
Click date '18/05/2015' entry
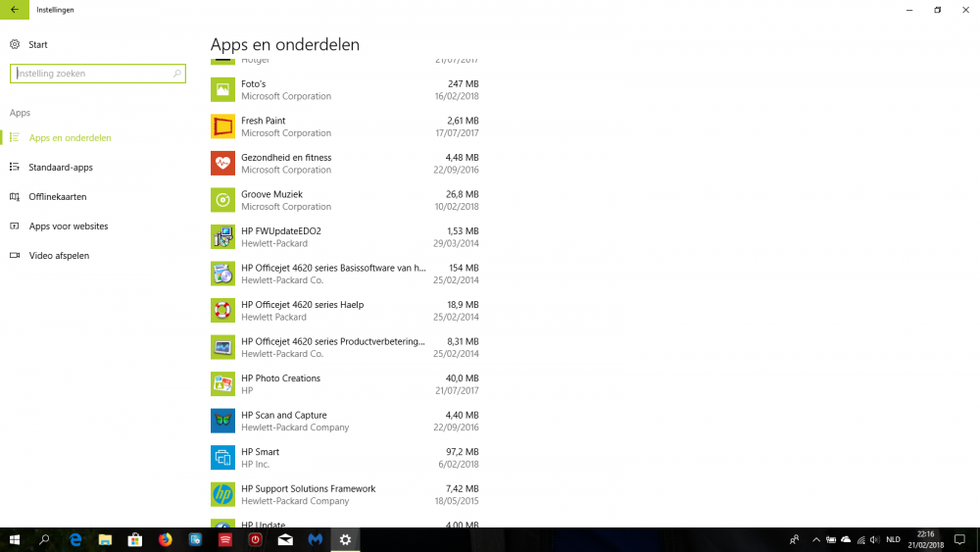(x=457, y=501)
